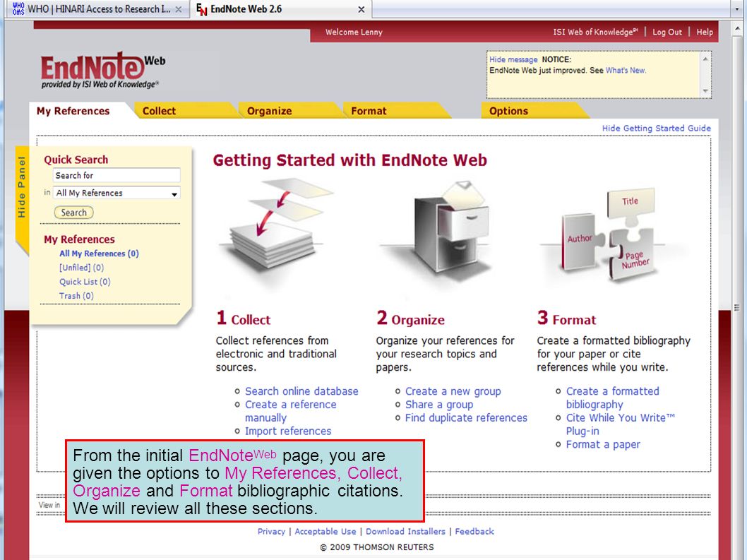Open the Help link
The height and width of the screenshot is (560, 747).
(x=705, y=32)
